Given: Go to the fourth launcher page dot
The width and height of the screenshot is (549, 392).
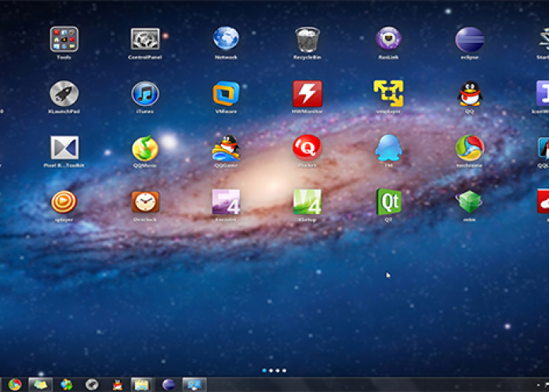Looking at the screenshot, I should pyautogui.click(x=284, y=370).
